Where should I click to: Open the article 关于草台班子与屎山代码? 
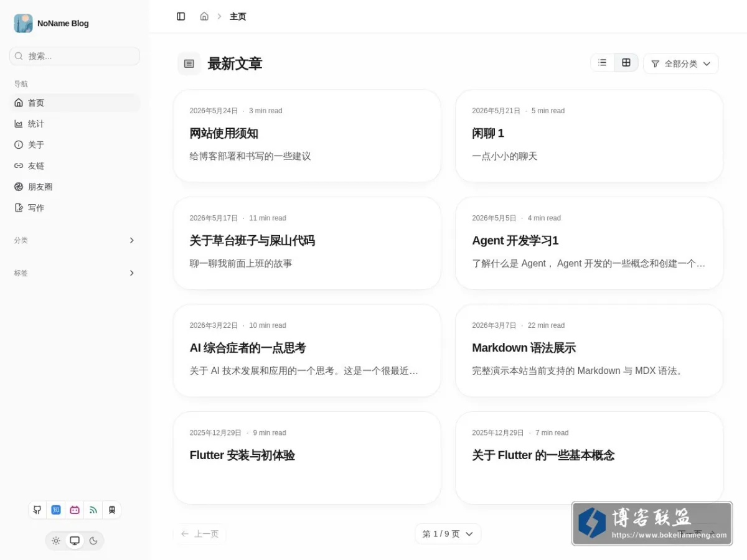pyautogui.click(x=252, y=241)
